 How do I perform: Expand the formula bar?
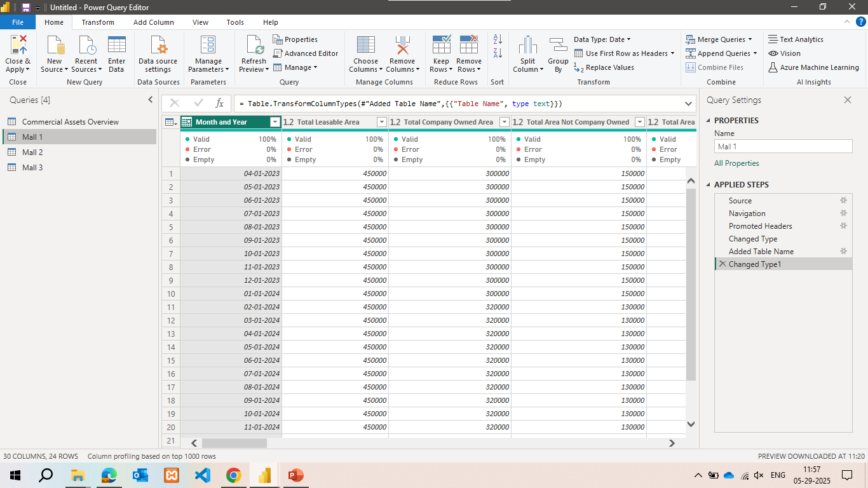688,104
